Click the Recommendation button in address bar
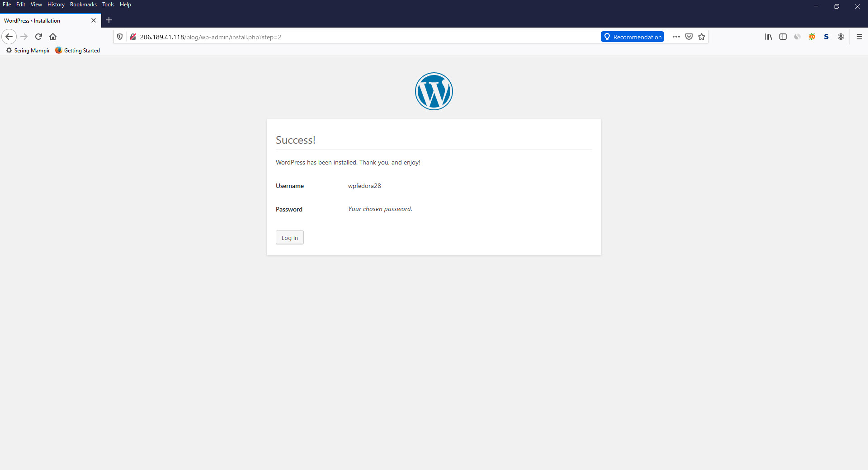Viewport: 868px width, 470px height. 632,37
